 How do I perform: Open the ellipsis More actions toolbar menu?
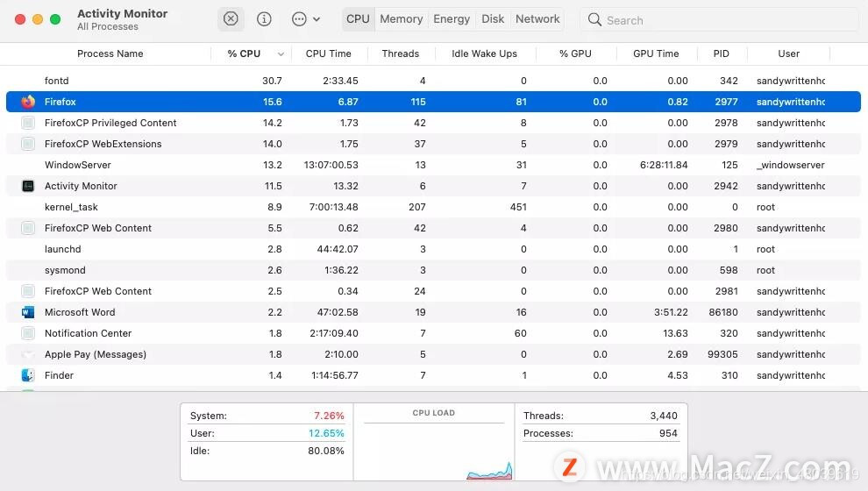[x=306, y=19]
